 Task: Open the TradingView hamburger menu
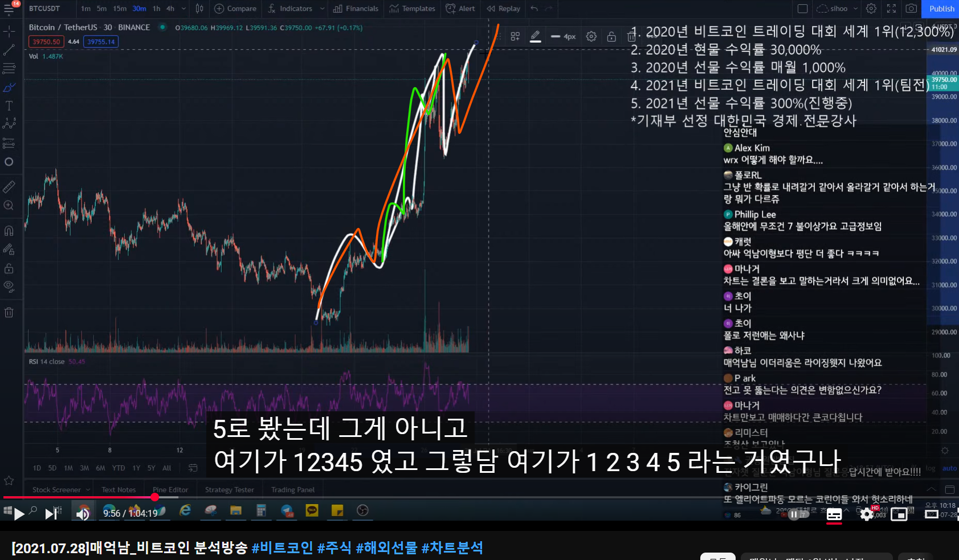tap(9, 9)
